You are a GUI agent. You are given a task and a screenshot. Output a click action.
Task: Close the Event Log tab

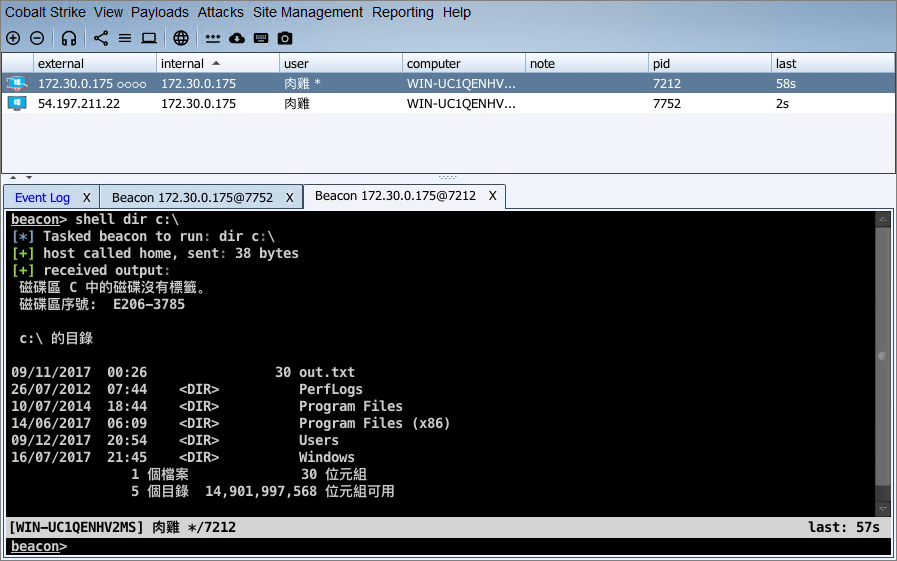[86, 197]
